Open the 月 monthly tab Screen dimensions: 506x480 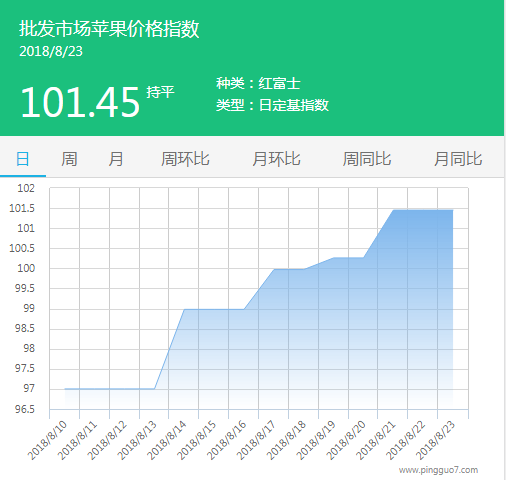pyautogui.click(x=116, y=159)
